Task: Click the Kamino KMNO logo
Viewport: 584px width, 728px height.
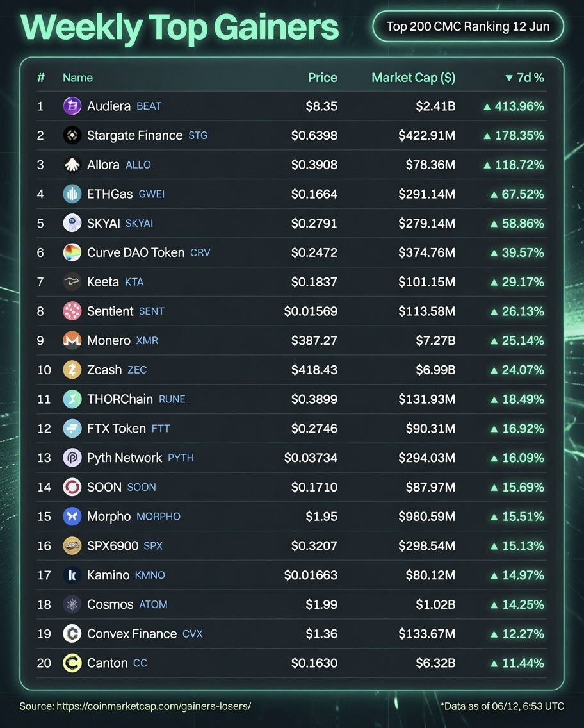Action: coord(72,575)
